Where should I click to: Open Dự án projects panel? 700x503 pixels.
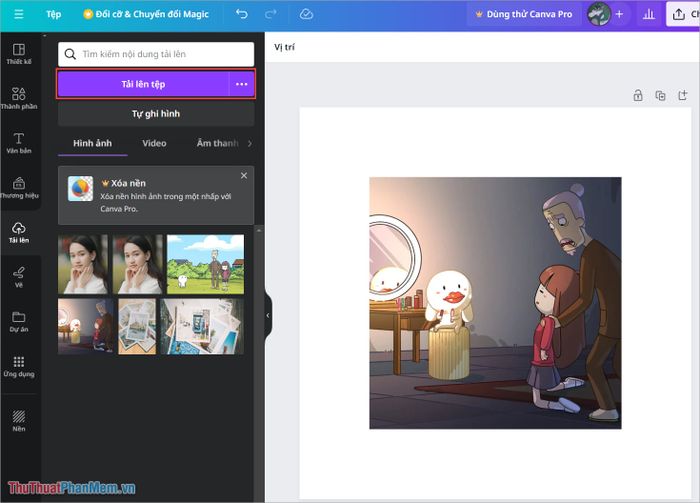click(19, 321)
